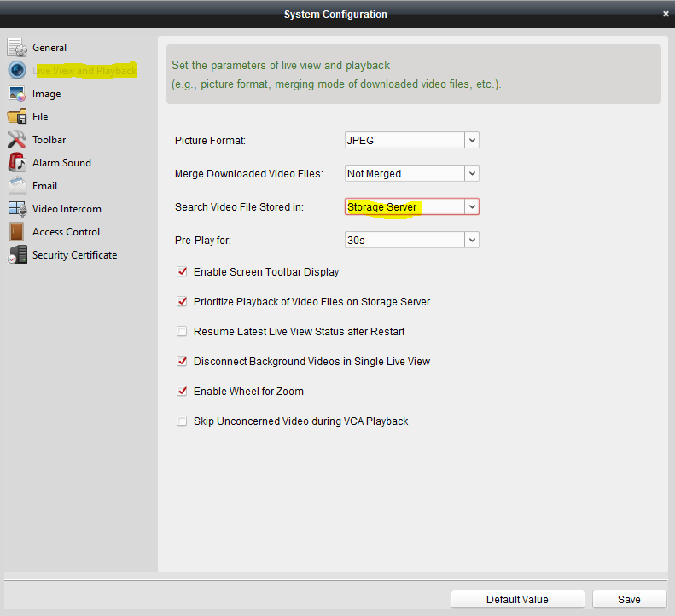Open the Image settings icon
The image size is (675, 616).
point(17,94)
